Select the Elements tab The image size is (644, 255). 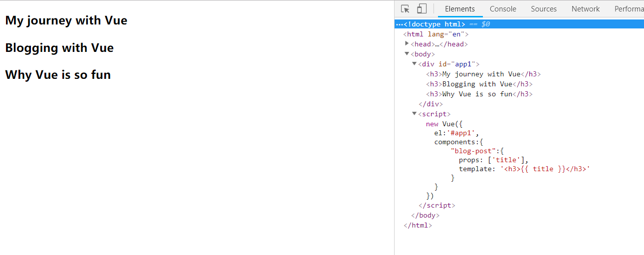(x=459, y=9)
